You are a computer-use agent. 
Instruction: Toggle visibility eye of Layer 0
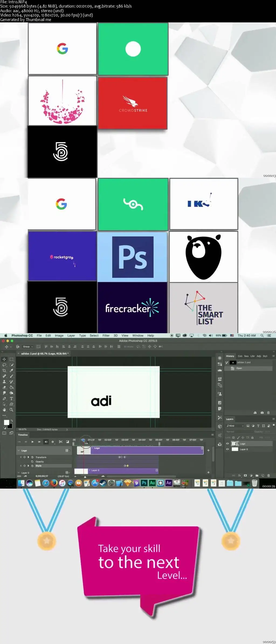click(x=227, y=449)
